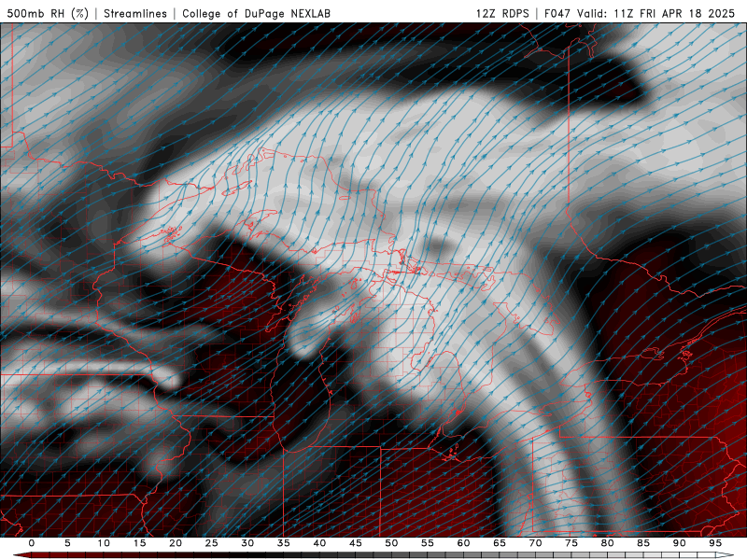Click the colorbar label '10'

coord(104,543)
